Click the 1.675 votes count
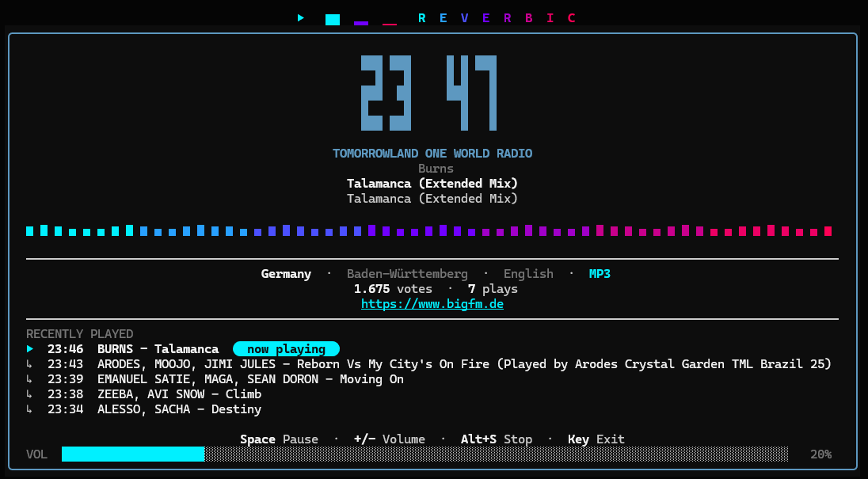The height and width of the screenshot is (479, 868). click(x=393, y=289)
